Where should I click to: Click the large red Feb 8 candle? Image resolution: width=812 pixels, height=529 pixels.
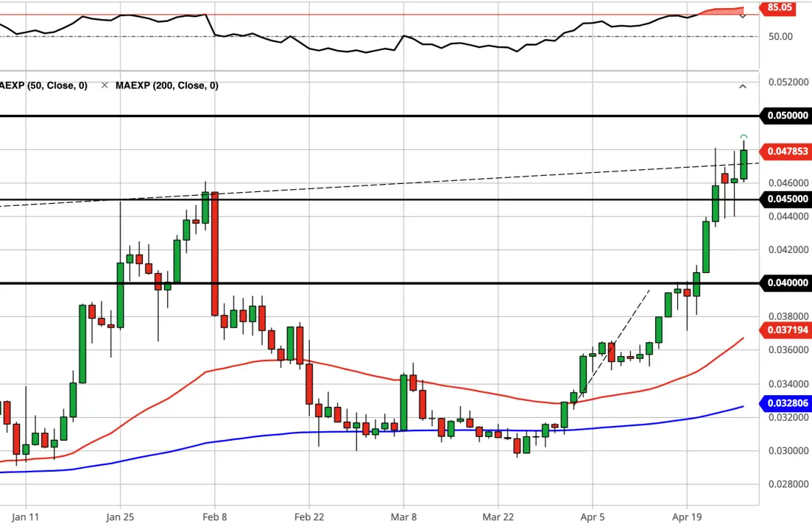[214, 254]
